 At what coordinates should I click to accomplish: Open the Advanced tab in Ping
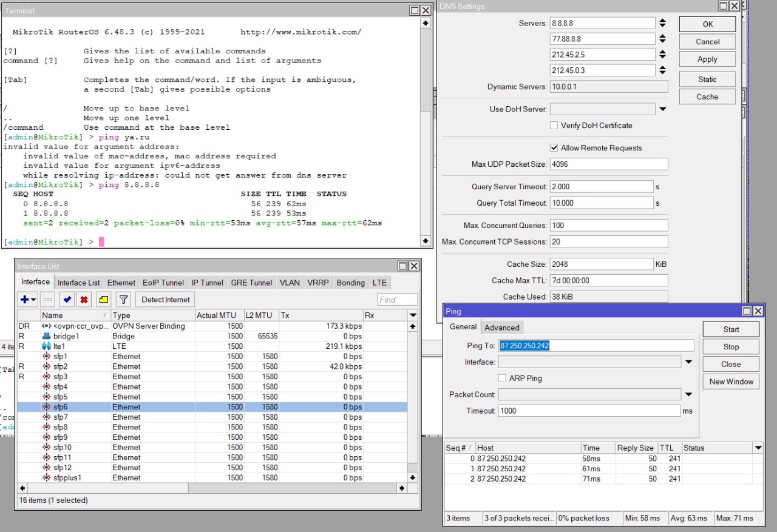pos(502,328)
